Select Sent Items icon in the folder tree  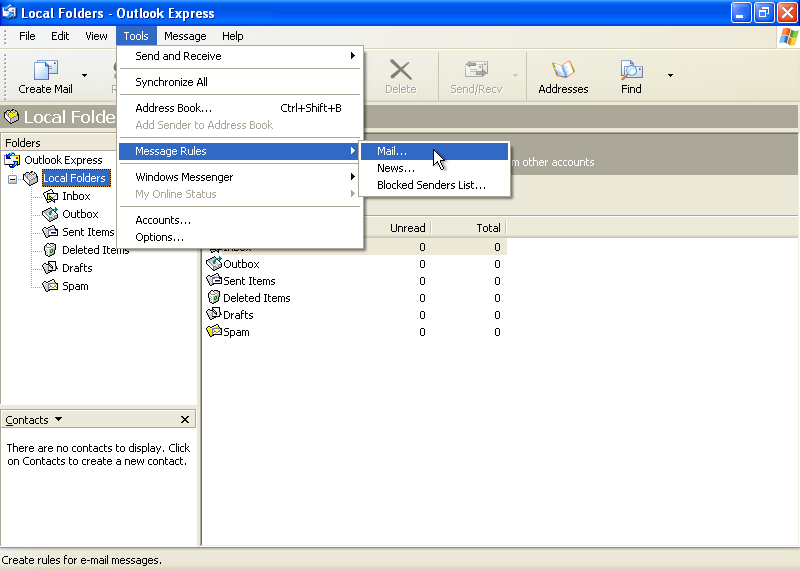coord(50,232)
